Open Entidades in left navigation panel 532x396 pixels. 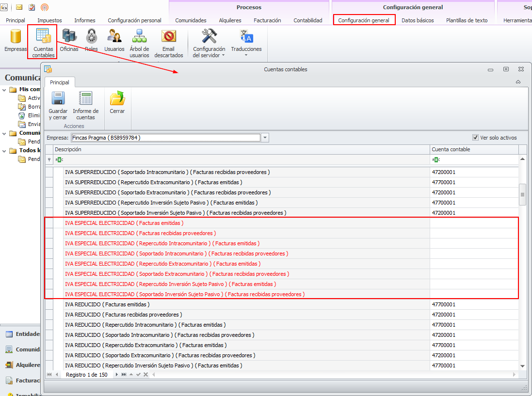point(23,334)
